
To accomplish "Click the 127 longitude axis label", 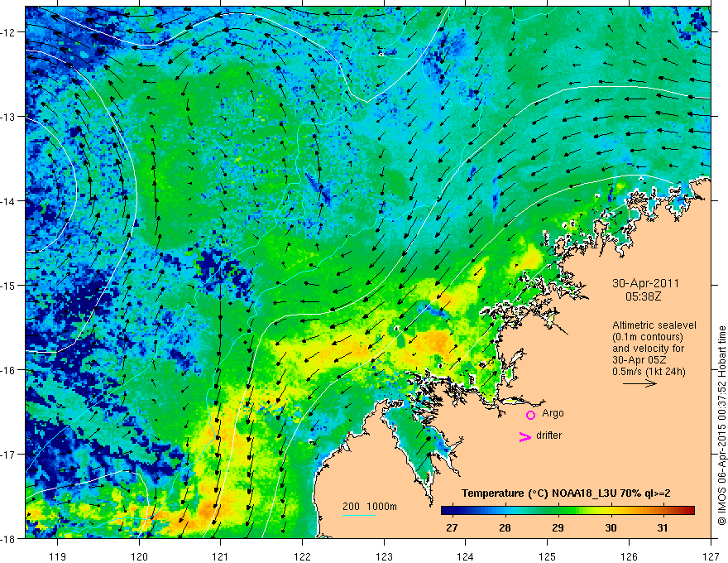I will click(711, 556).
